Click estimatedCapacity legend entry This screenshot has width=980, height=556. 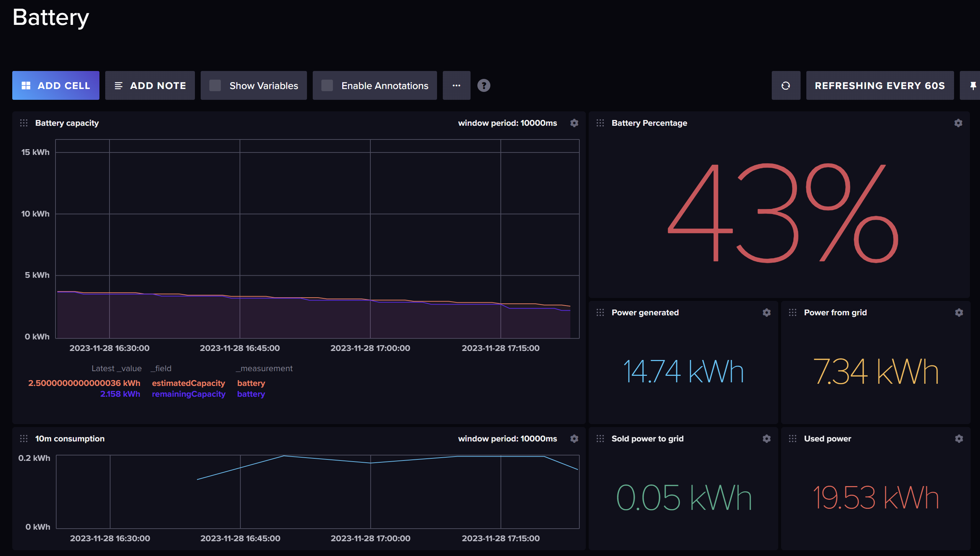[188, 383]
